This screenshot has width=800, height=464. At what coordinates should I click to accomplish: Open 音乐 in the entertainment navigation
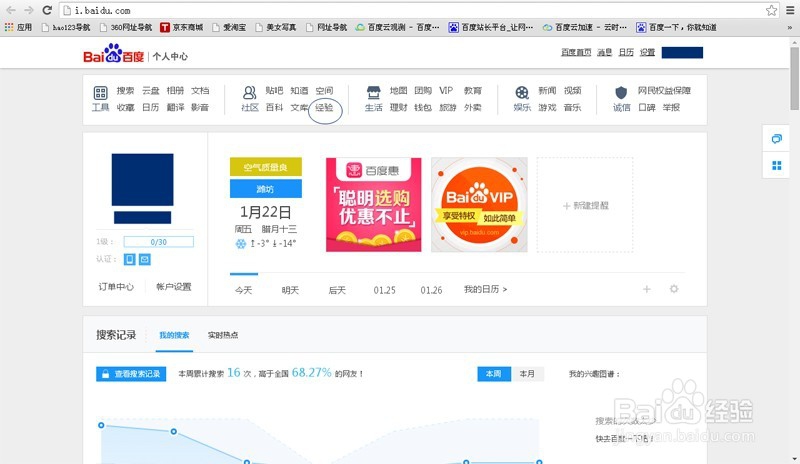point(572,107)
